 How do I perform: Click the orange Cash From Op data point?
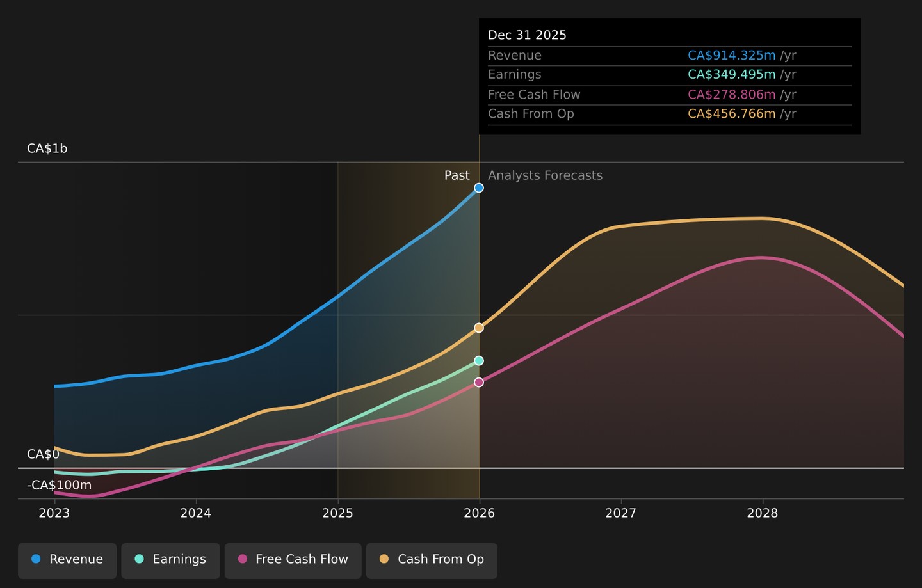pyautogui.click(x=479, y=328)
